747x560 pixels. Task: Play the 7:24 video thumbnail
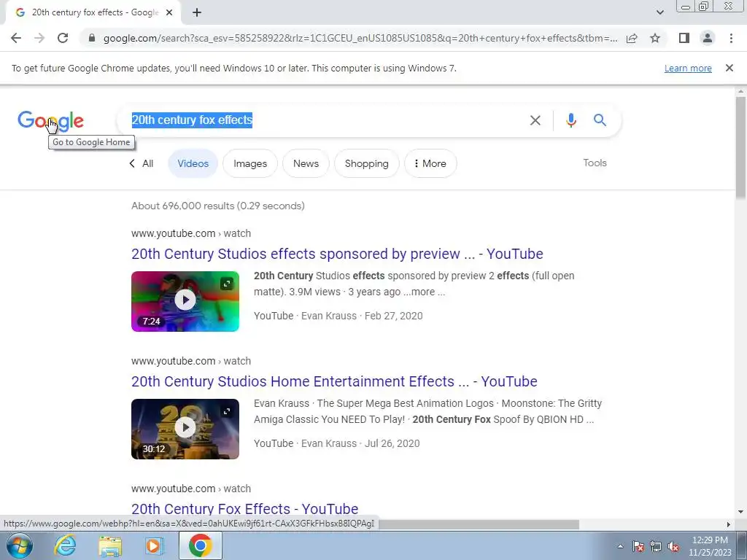(185, 301)
